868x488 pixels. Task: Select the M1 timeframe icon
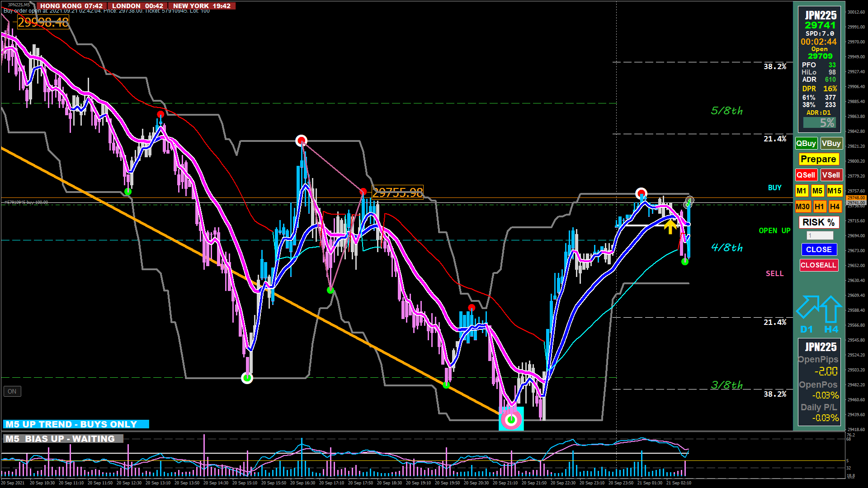click(x=801, y=191)
